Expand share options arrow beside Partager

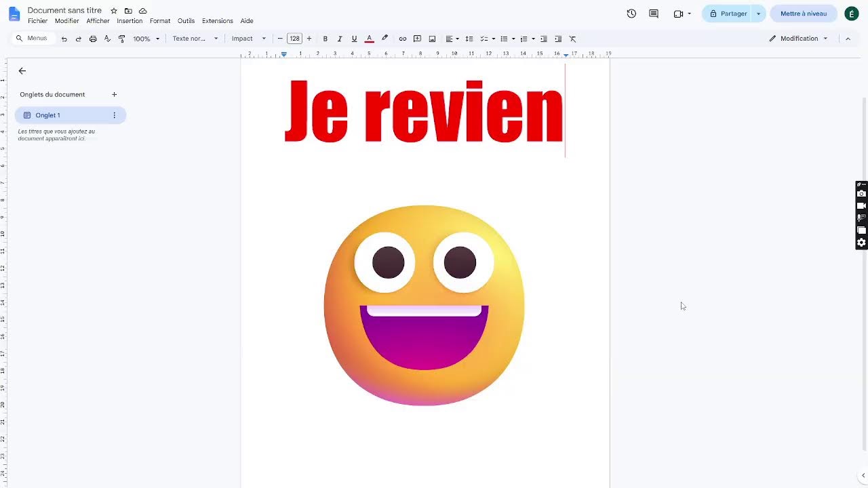tap(758, 14)
